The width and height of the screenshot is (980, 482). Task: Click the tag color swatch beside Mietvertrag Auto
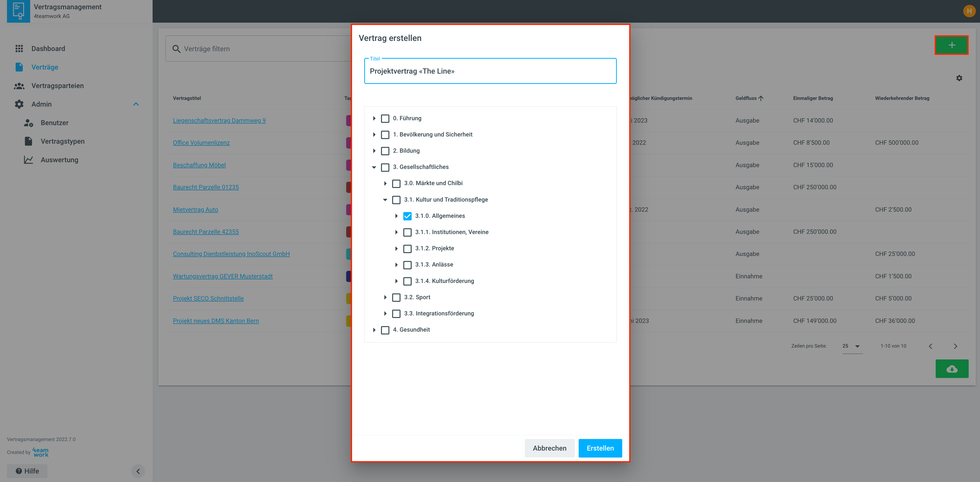(348, 209)
